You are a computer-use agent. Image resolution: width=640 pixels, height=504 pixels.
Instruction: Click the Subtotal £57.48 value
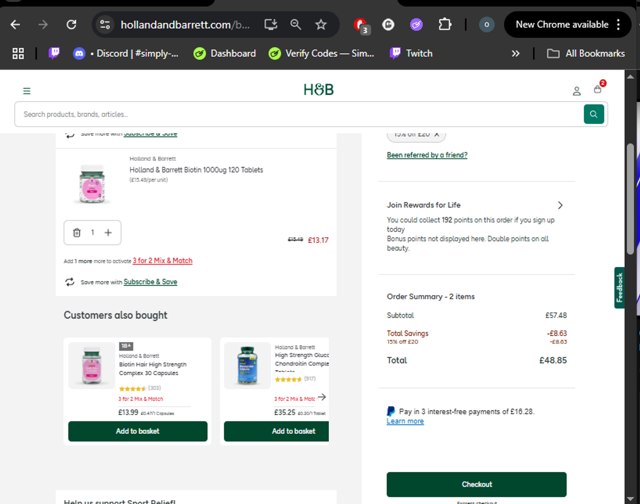(556, 315)
